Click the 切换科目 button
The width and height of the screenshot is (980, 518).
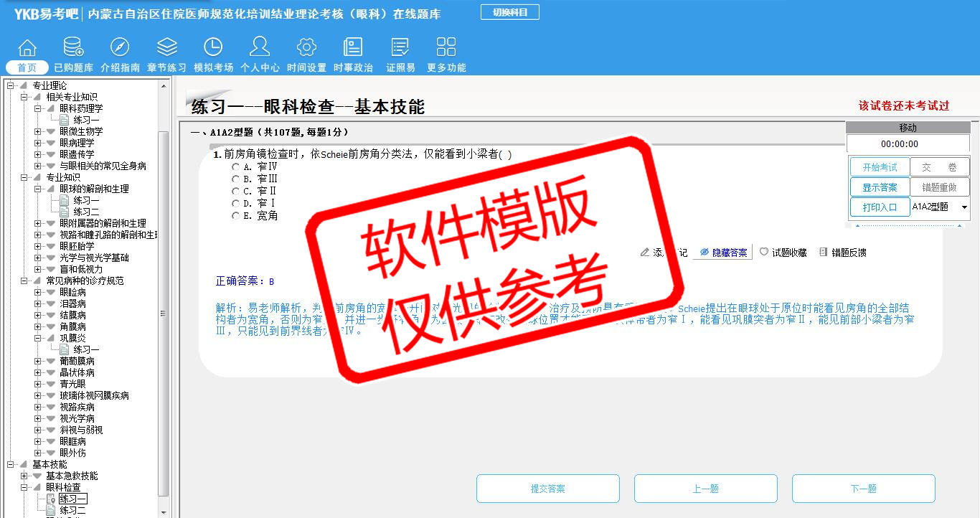(x=510, y=12)
